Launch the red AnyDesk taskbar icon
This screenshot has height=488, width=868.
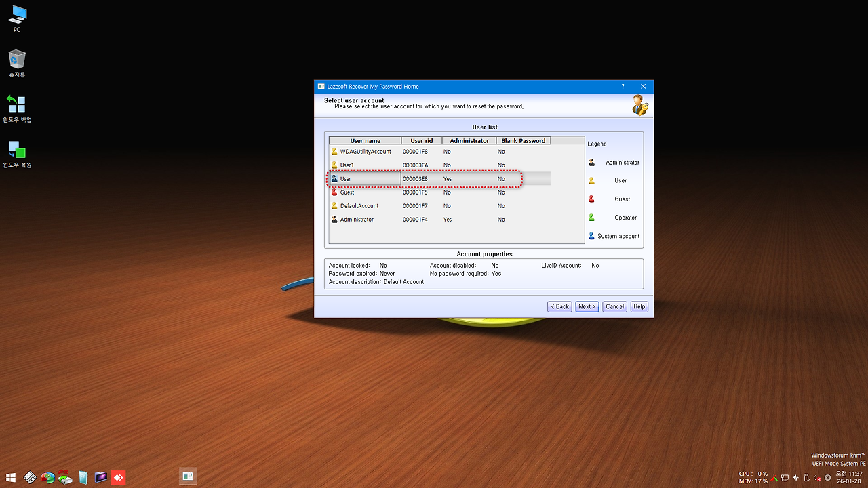coord(119,477)
